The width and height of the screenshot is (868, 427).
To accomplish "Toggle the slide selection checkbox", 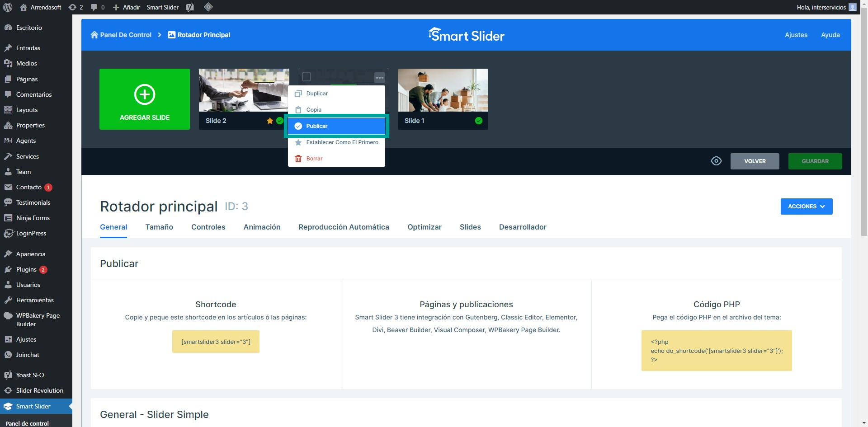I will (x=307, y=77).
